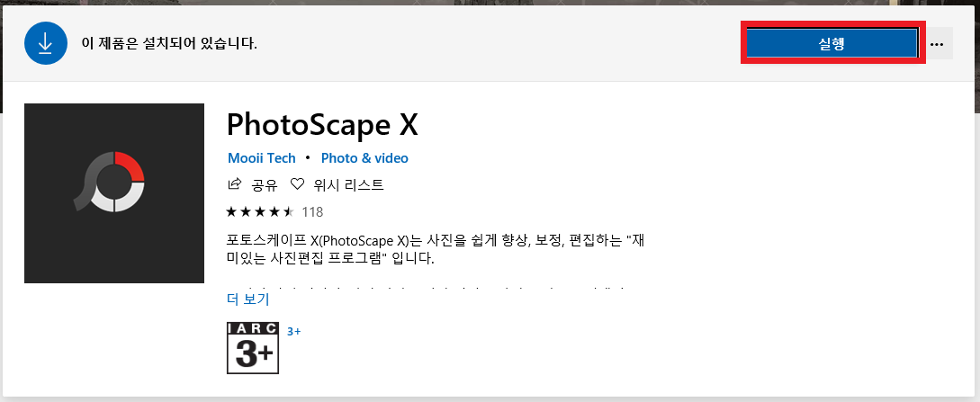Click the Korean app description paragraph
This screenshot has height=402, width=980.
click(x=435, y=250)
